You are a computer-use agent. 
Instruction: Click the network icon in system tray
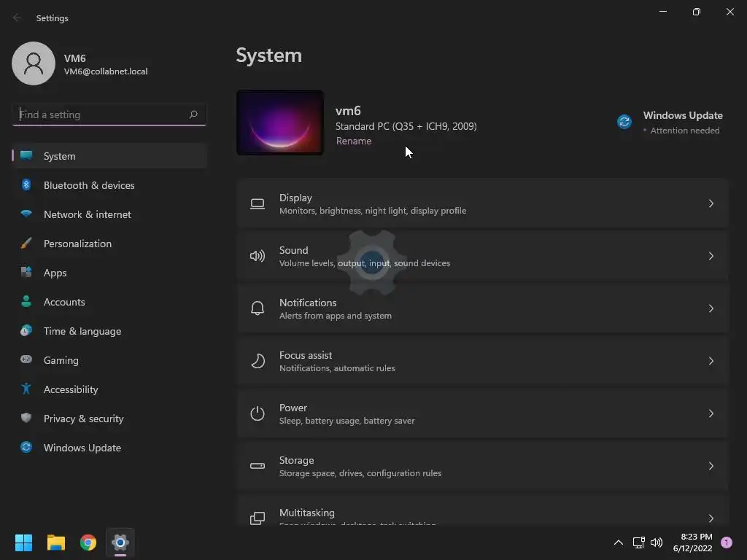[638, 542]
